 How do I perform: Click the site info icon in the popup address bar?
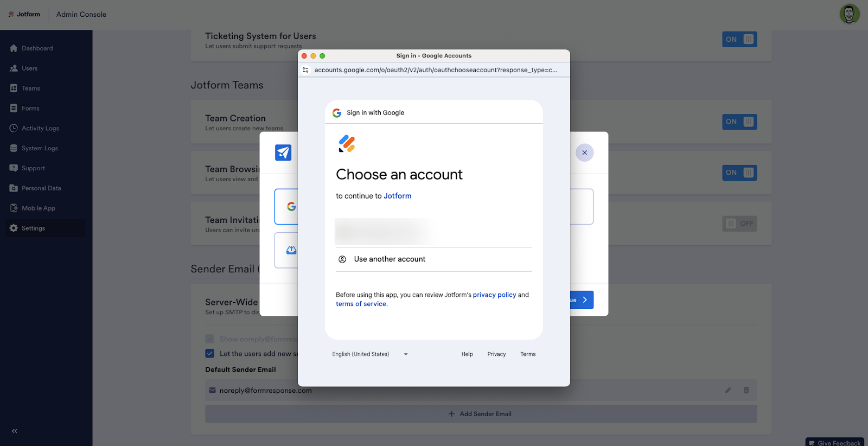tap(305, 70)
